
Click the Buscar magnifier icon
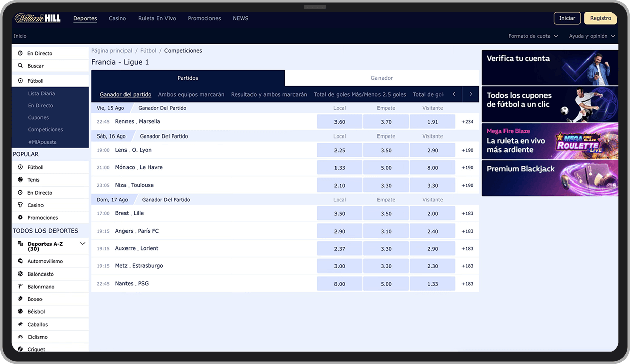(20, 66)
